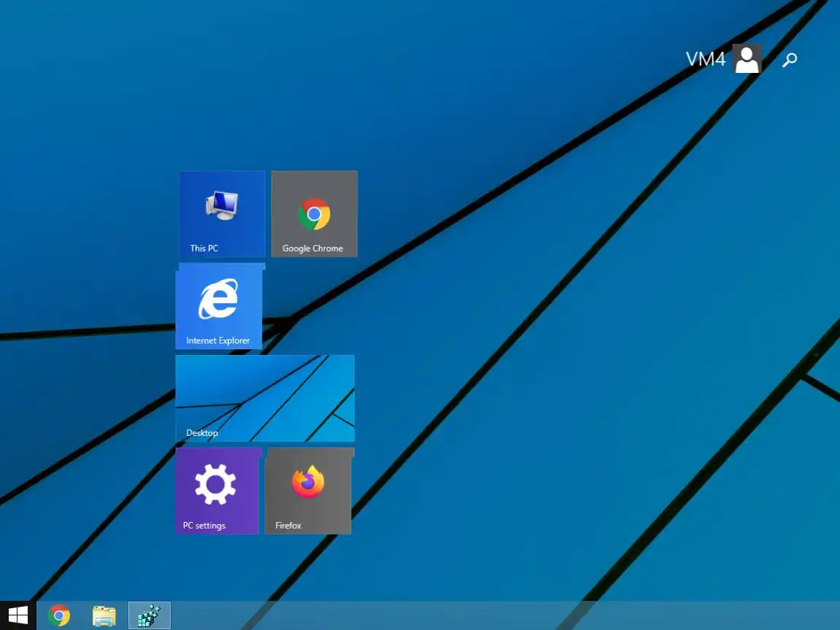Select the active cube app taskbar icon
Viewport: 840px width, 630px height.
click(x=149, y=615)
